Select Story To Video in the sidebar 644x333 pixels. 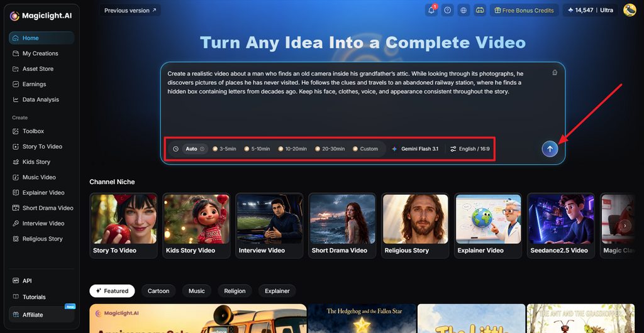[x=42, y=146]
